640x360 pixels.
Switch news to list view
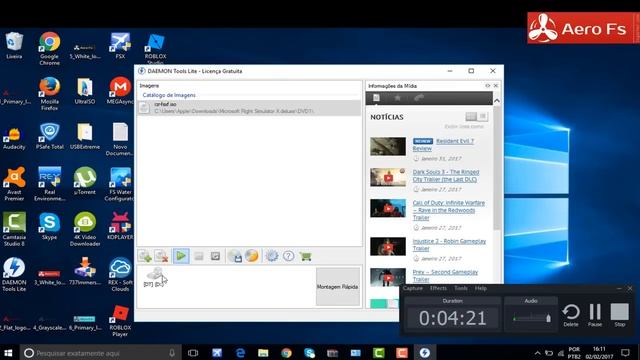[x=482, y=116]
